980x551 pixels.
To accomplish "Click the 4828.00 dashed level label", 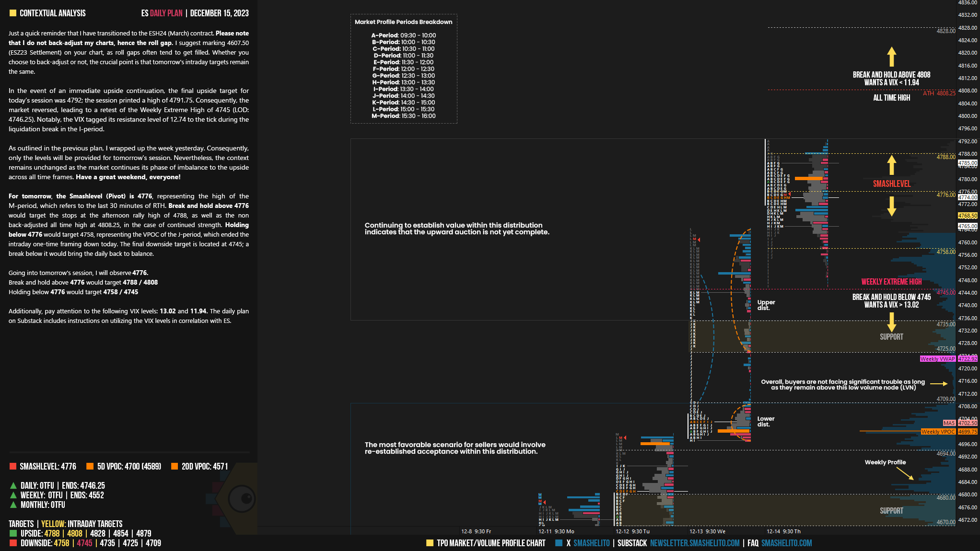I will [946, 31].
